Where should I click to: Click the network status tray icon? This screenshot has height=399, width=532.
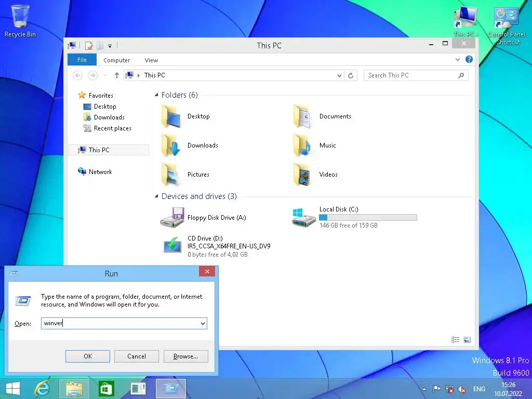pos(449,389)
